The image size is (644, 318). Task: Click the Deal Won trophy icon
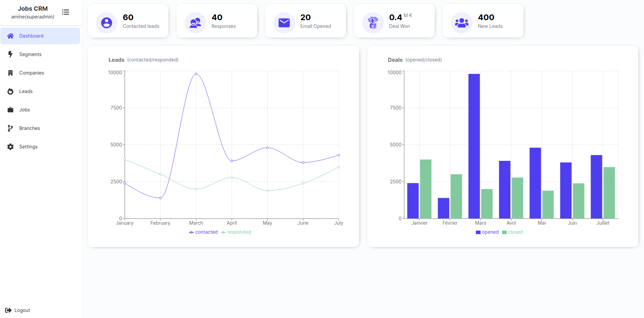(373, 22)
